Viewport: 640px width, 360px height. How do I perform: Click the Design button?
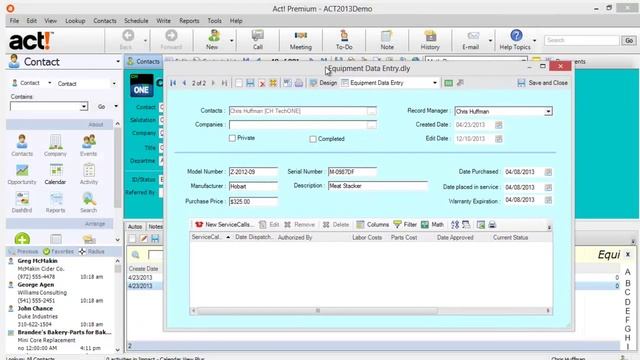(x=323, y=83)
